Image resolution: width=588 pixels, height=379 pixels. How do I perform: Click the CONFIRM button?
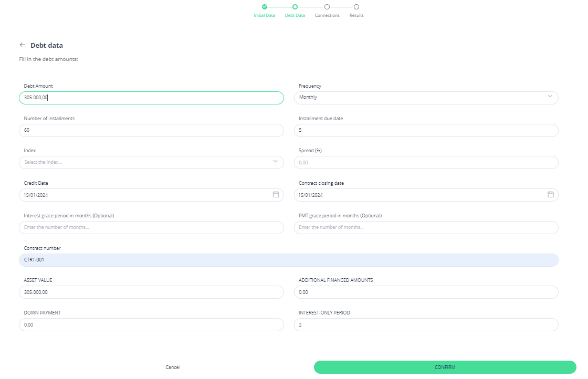tap(445, 367)
